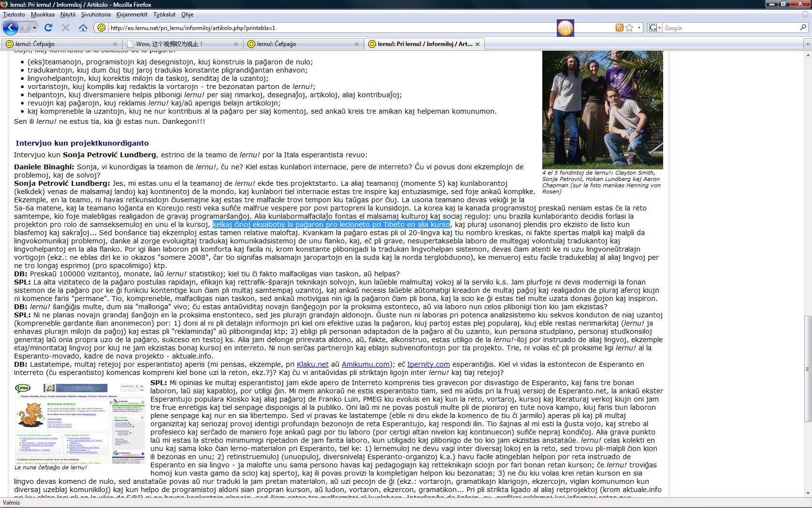Viewport: 812px width, 508px height.
Task: Open the Tiedosto menu
Action: (x=14, y=15)
